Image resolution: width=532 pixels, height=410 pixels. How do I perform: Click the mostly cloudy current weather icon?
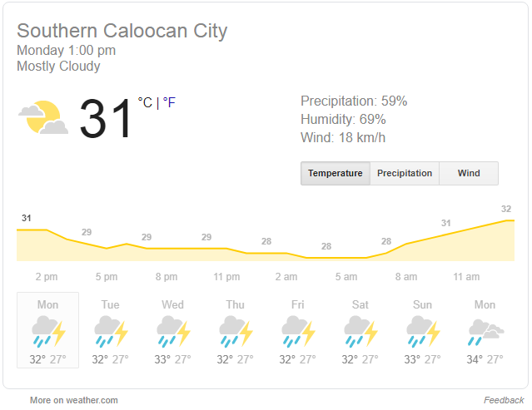[x=43, y=117]
